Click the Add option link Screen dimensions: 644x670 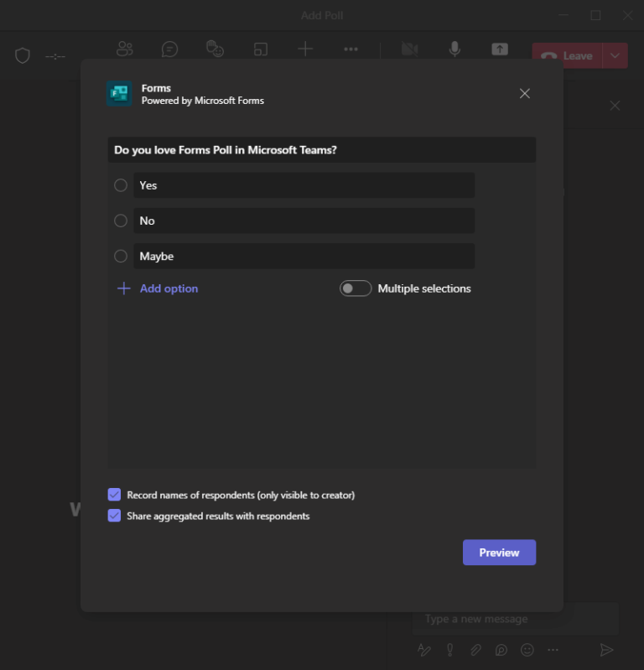[169, 288]
